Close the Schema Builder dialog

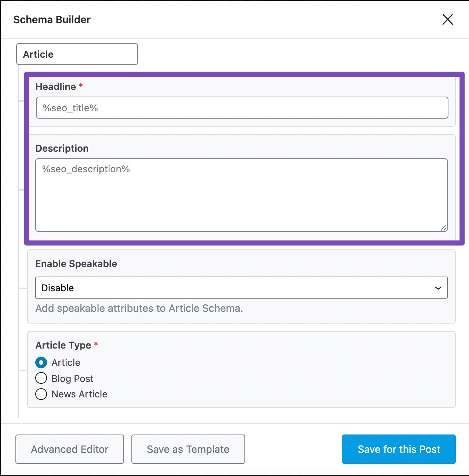point(447,19)
